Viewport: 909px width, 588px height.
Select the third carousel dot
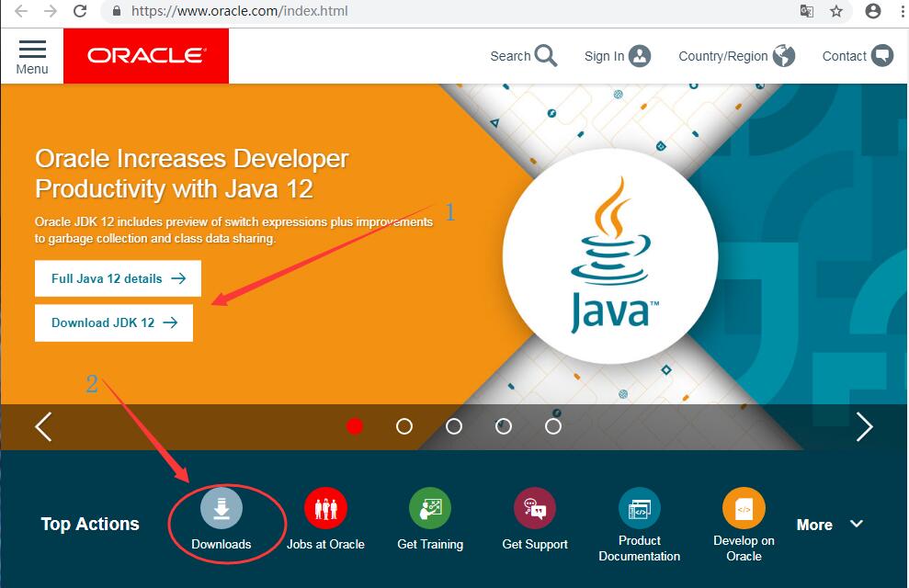pos(454,426)
